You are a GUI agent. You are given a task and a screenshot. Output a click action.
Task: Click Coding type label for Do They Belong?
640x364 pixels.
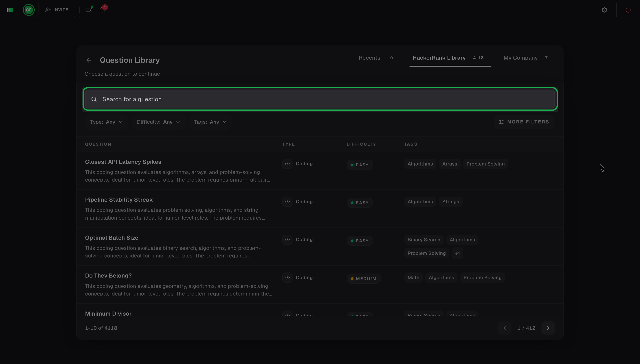click(304, 278)
